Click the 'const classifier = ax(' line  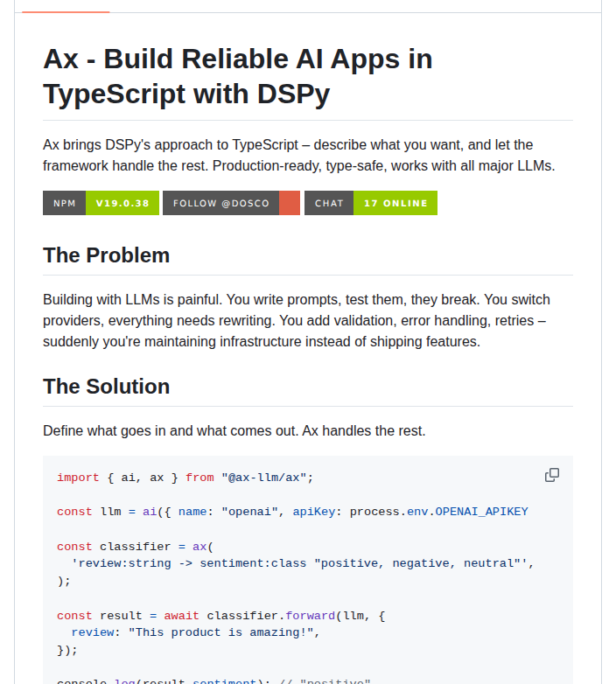pos(135,546)
